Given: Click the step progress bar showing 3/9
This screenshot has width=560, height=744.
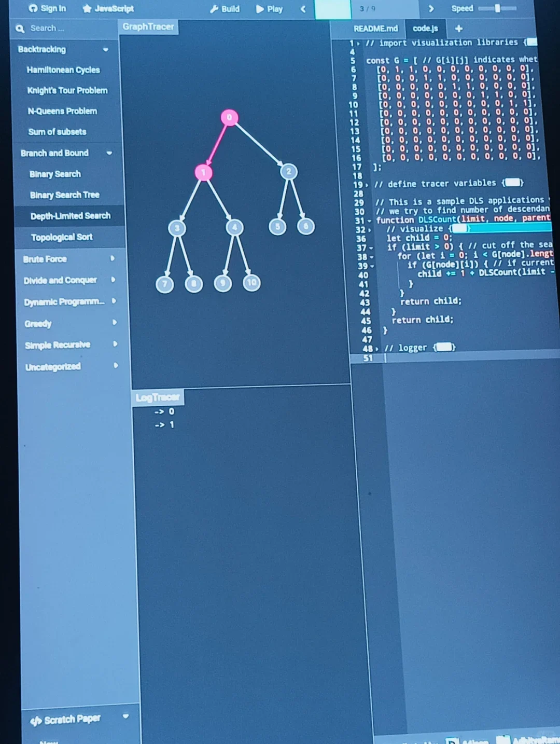Looking at the screenshot, I should point(367,9).
